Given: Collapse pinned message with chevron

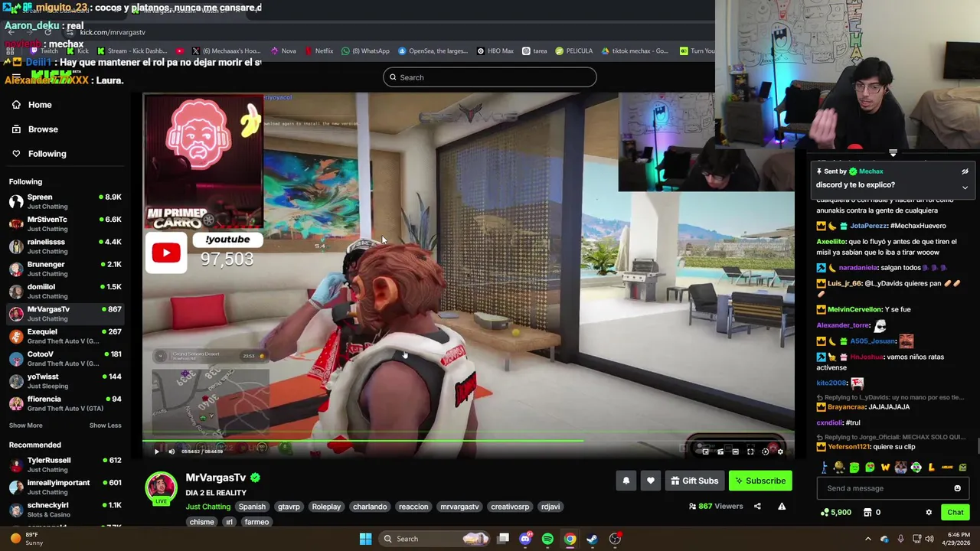Looking at the screenshot, I should [965, 187].
